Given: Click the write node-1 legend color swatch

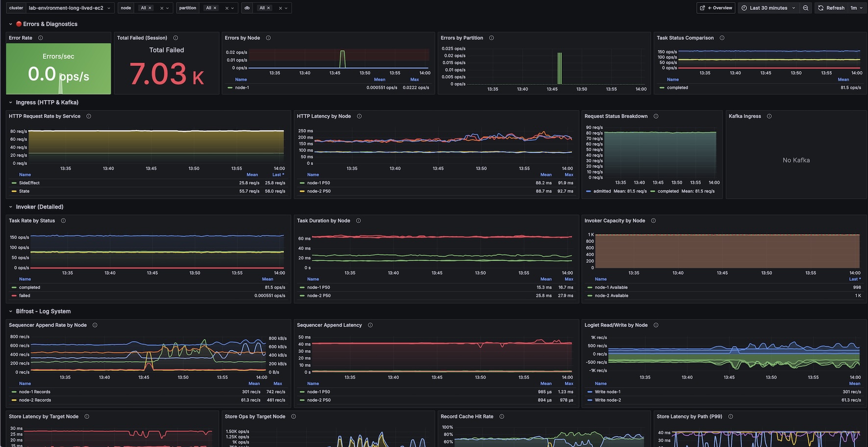Looking at the screenshot, I should 589,392.
